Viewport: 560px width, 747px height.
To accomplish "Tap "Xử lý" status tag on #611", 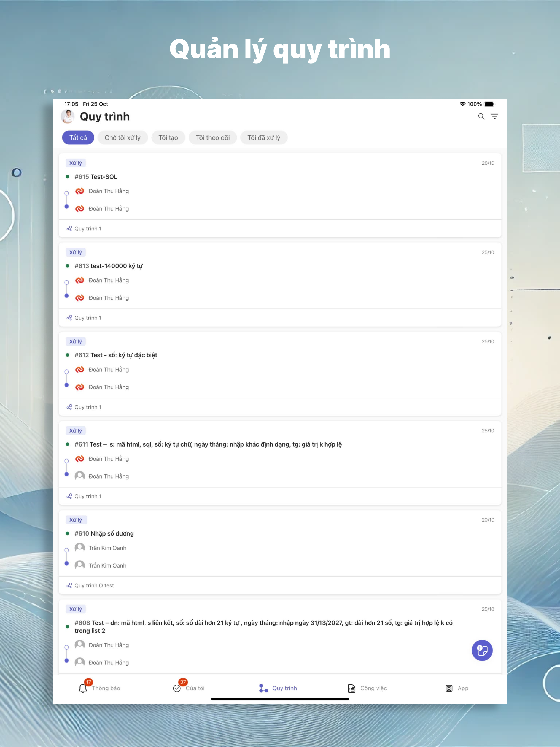I will point(76,431).
